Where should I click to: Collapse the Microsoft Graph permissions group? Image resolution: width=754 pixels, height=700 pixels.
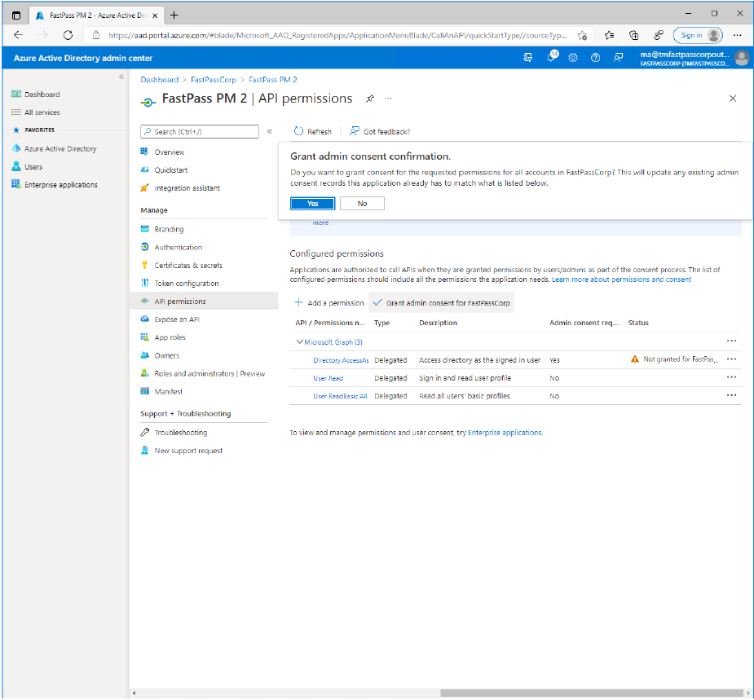coord(300,342)
